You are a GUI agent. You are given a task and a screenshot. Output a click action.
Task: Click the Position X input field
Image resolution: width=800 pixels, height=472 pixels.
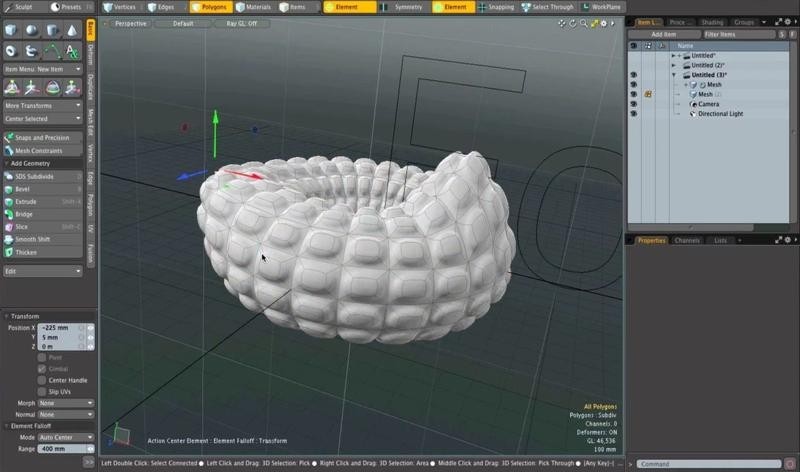tap(61, 327)
